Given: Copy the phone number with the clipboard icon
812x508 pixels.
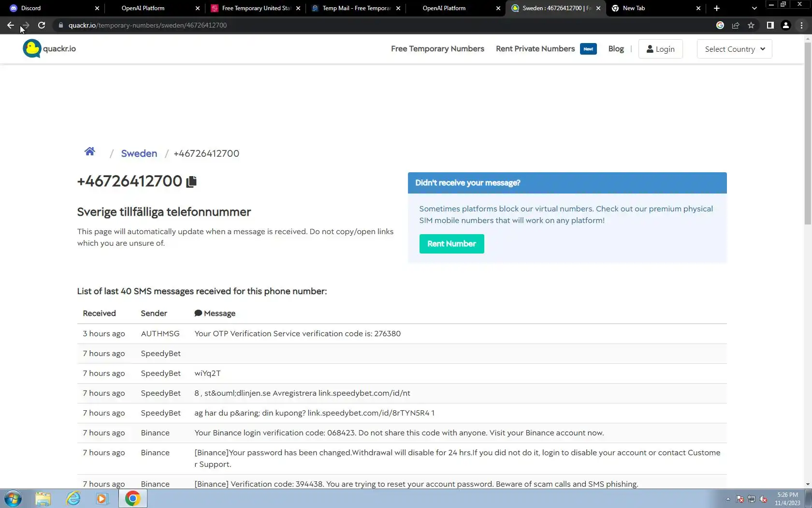Looking at the screenshot, I should [191, 181].
